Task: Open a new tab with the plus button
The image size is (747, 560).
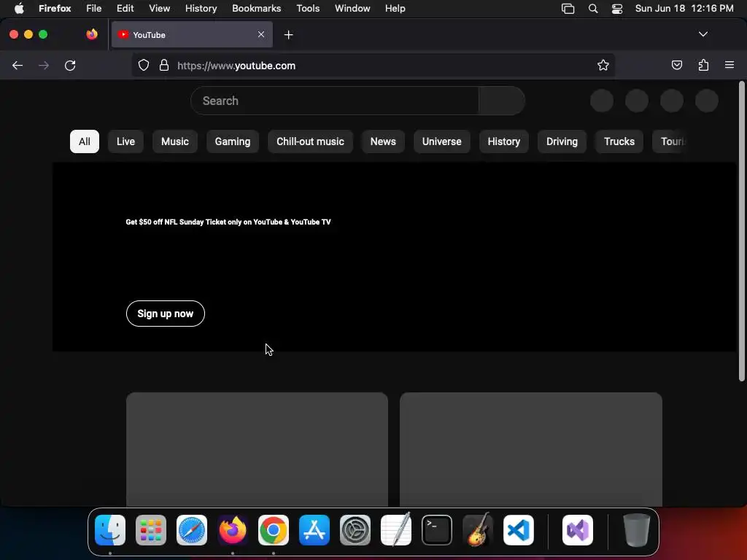Action: (288, 35)
